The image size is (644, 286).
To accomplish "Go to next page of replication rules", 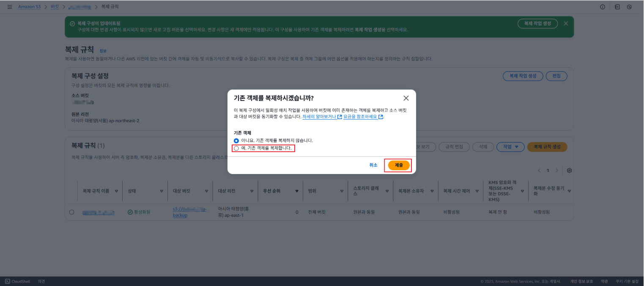I will click(x=557, y=170).
